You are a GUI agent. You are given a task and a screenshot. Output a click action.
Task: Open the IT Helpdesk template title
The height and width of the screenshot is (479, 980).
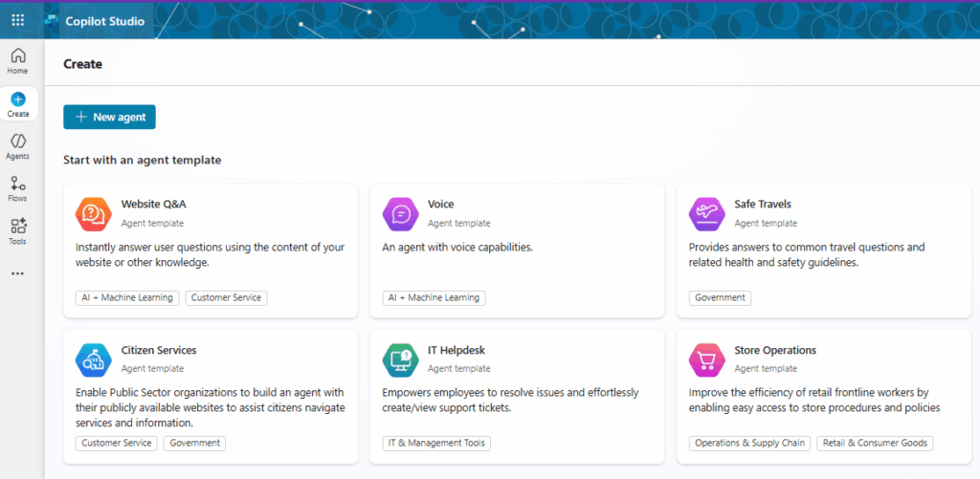(x=457, y=350)
